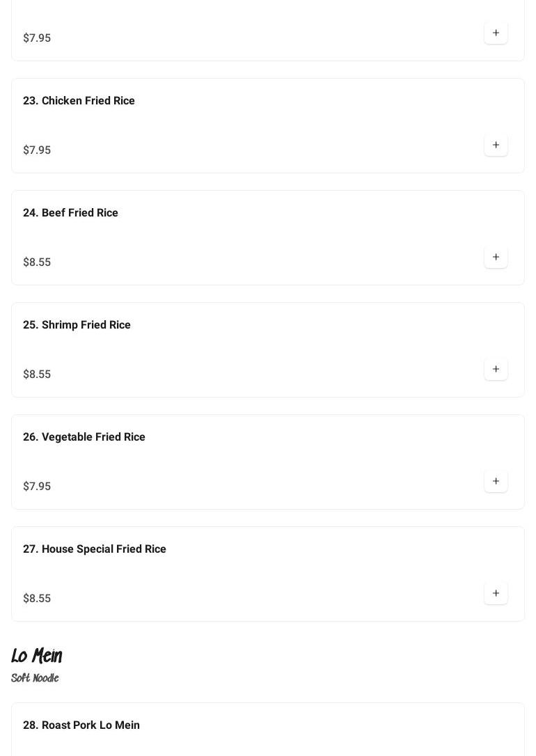Add Chicken Fried Rice with plus icon
This screenshot has height=756, width=536.
[x=496, y=145]
